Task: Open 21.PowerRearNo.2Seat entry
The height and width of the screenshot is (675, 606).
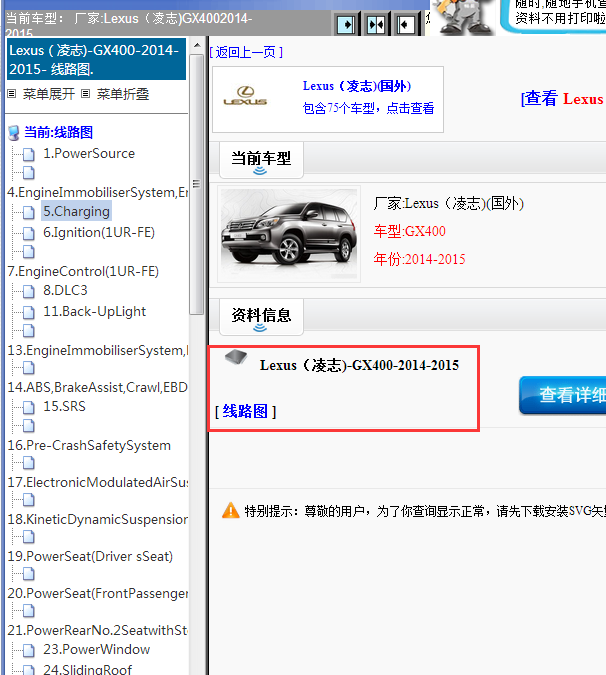Action: point(98,631)
